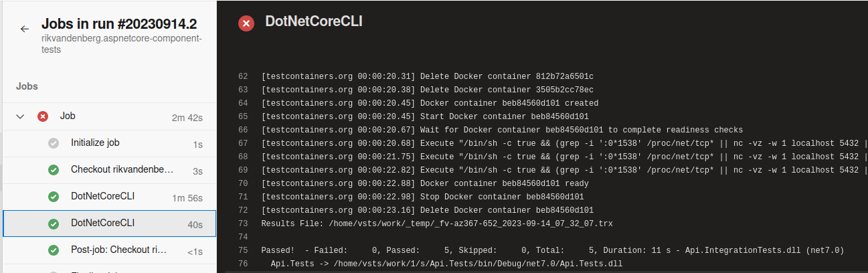Collapse the Job tree with the chevron
The height and width of the screenshot is (273, 868).
21,116
